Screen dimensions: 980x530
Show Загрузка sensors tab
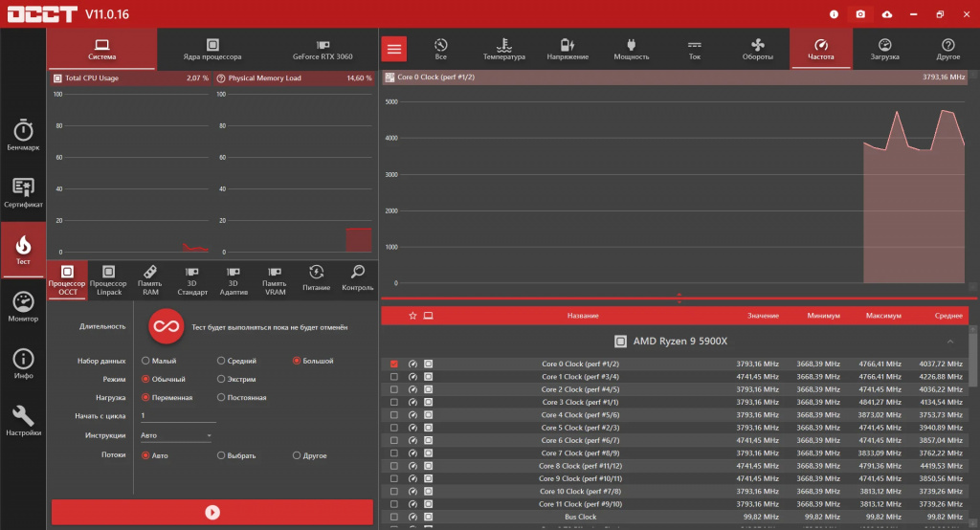point(884,49)
